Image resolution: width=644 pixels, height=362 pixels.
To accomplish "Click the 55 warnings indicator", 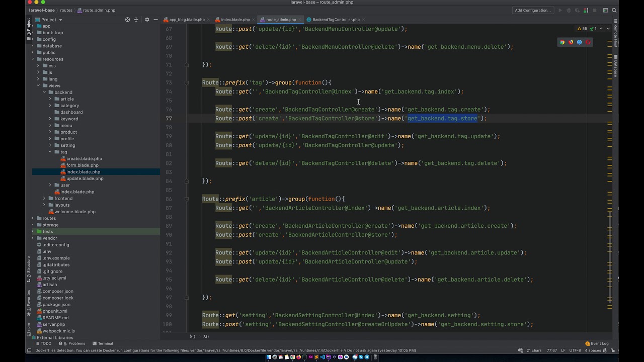I will pos(582,29).
